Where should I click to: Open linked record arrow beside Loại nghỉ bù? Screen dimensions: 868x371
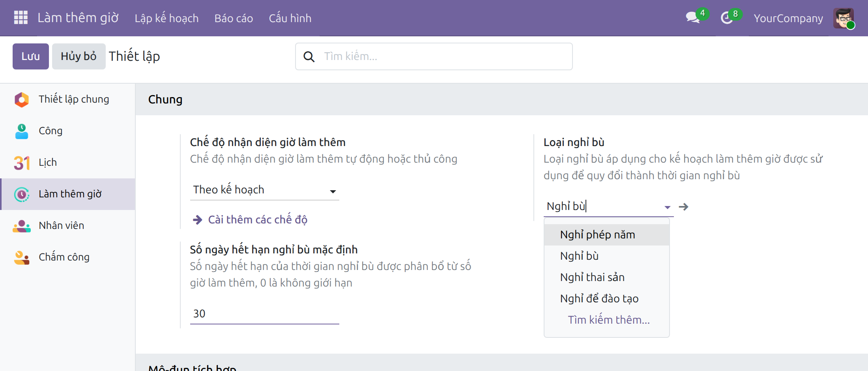pyautogui.click(x=684, y=207)
